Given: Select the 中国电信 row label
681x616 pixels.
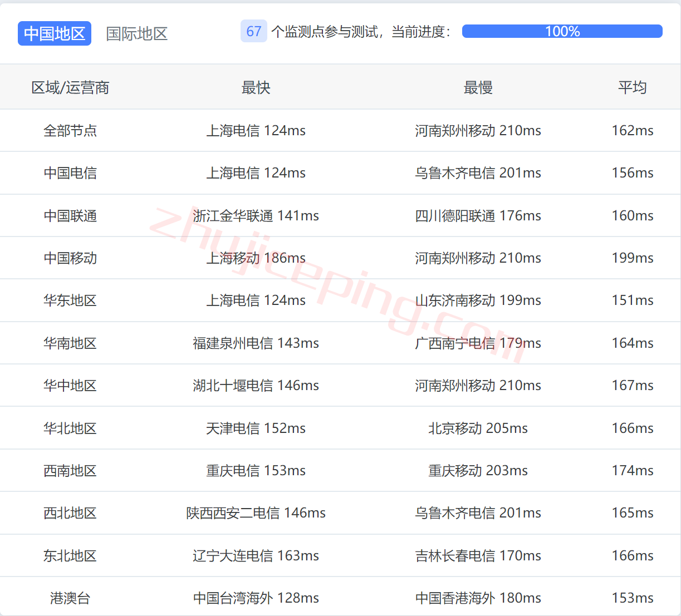Looking at the screenshot, I should (70, 173).
